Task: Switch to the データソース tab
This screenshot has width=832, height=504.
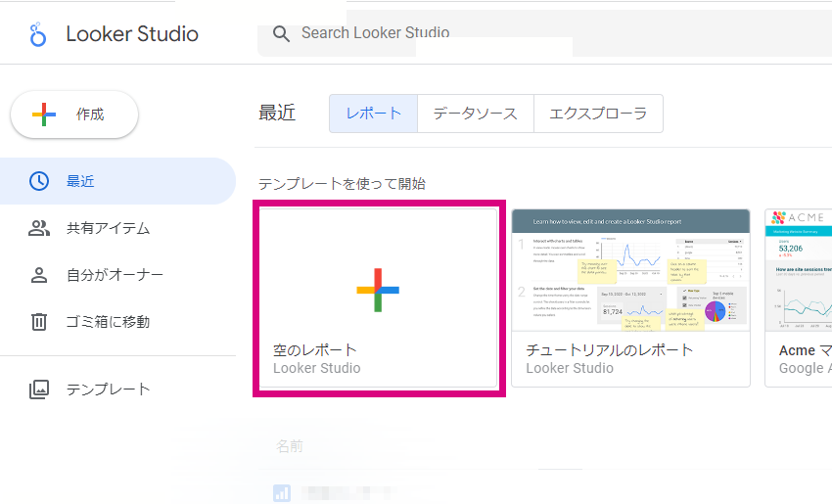Action: coord(476,114)
